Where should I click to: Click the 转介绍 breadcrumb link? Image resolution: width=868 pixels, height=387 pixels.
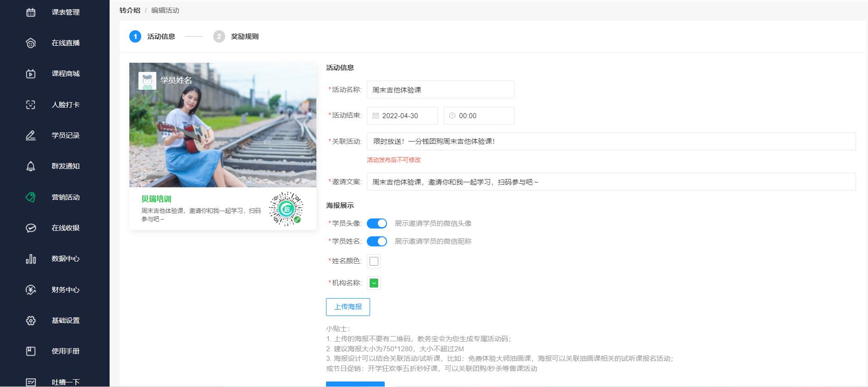pyautogui.click(x=130, y=10)
